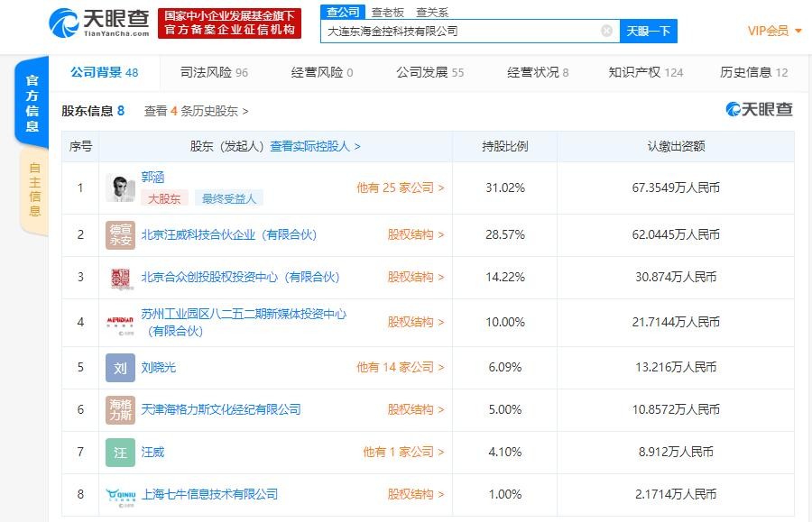Image resolution: width=812 pixels, height=522 pixels.
Task: Expand 股权结构 for 上海七牛信息技术有限公司
Action: (x=416, y=494)
